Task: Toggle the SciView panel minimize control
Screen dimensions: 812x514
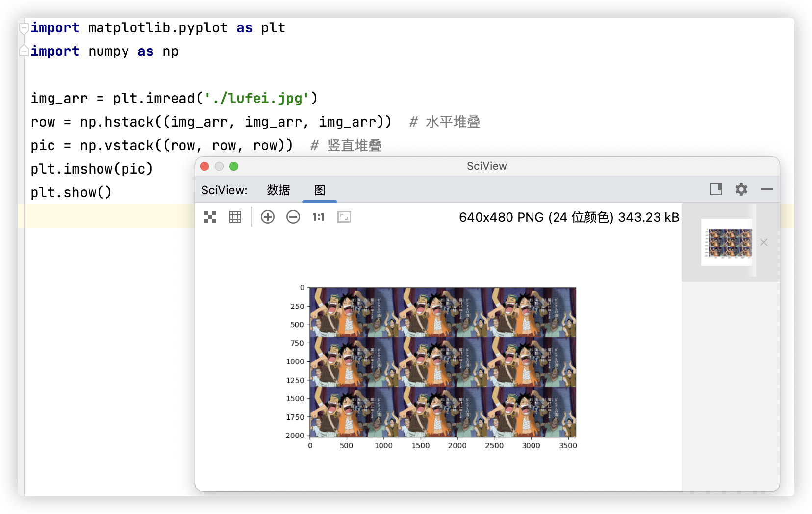Action: click(x=766, y=189)
